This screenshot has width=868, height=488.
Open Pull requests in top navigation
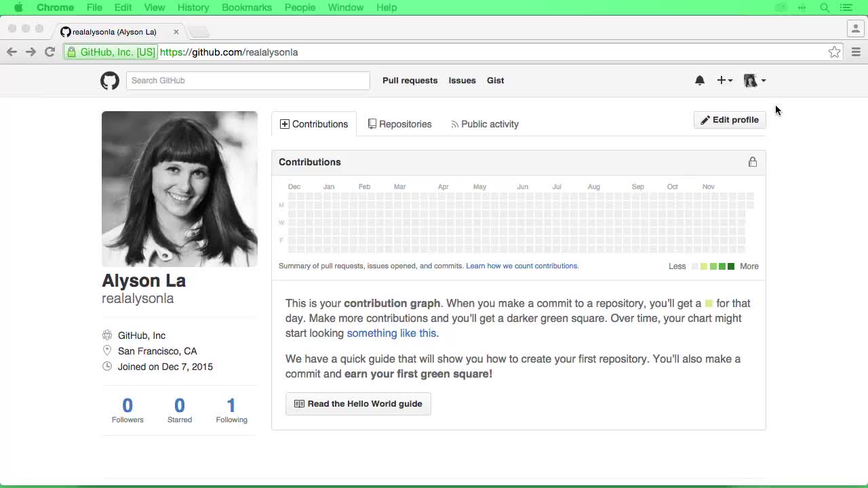pos(410,80)
